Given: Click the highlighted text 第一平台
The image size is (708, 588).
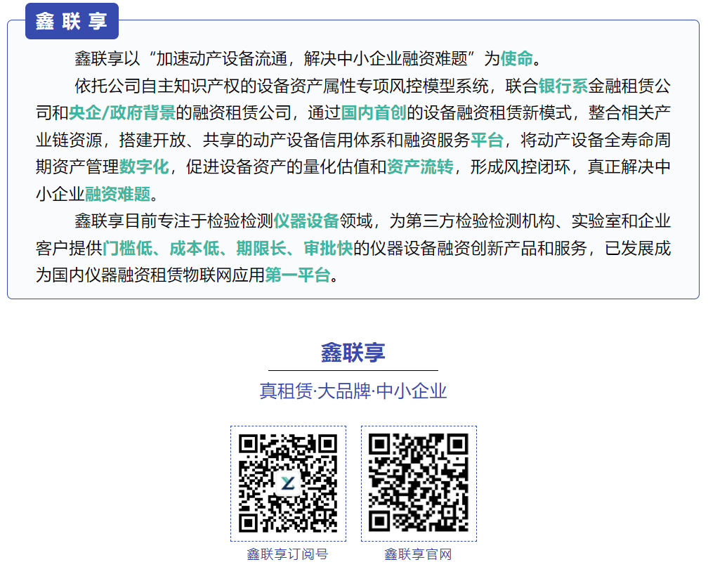Looking at the screenshot, I should (x=298, y=275).
